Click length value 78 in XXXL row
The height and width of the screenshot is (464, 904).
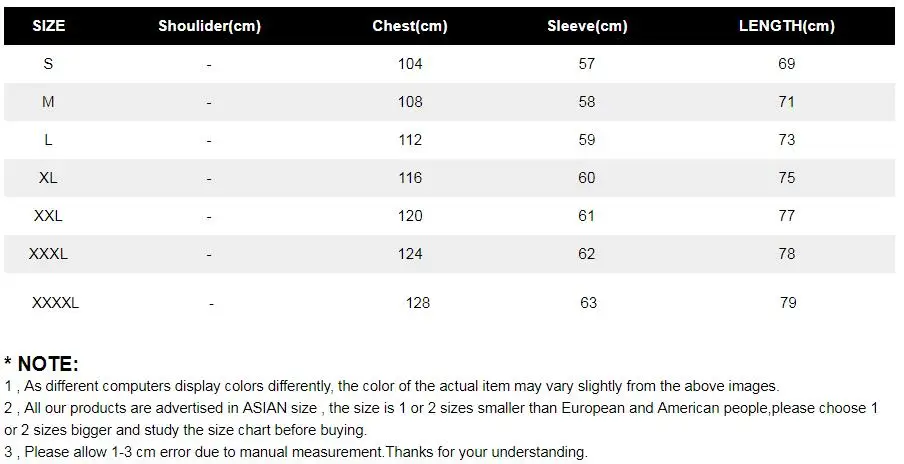(786, 254)
